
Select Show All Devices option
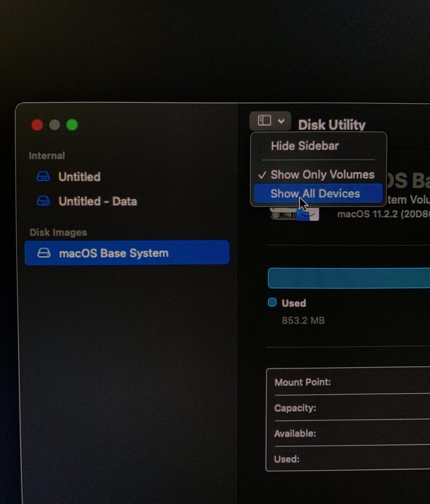pos(319,194)
